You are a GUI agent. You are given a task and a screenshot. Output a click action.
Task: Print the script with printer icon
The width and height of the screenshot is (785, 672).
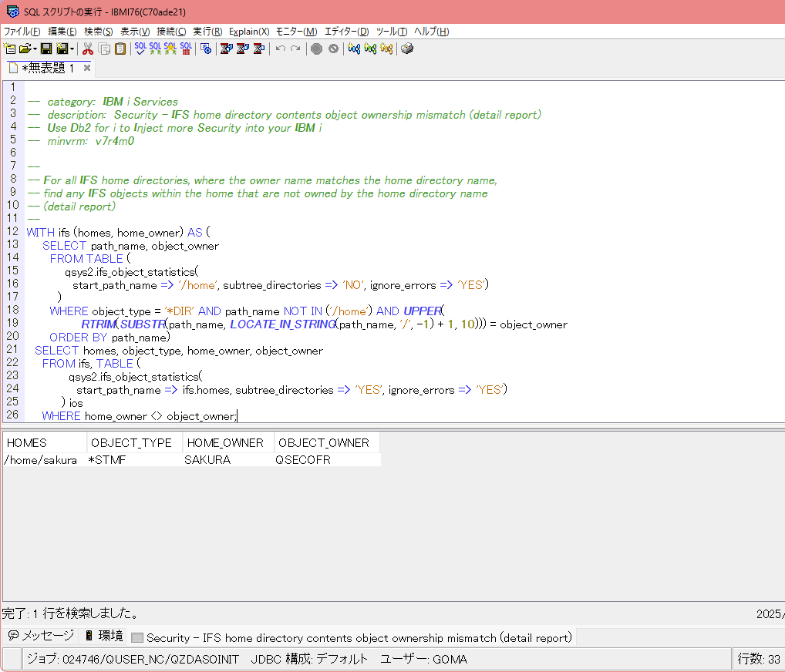point(407,49)
